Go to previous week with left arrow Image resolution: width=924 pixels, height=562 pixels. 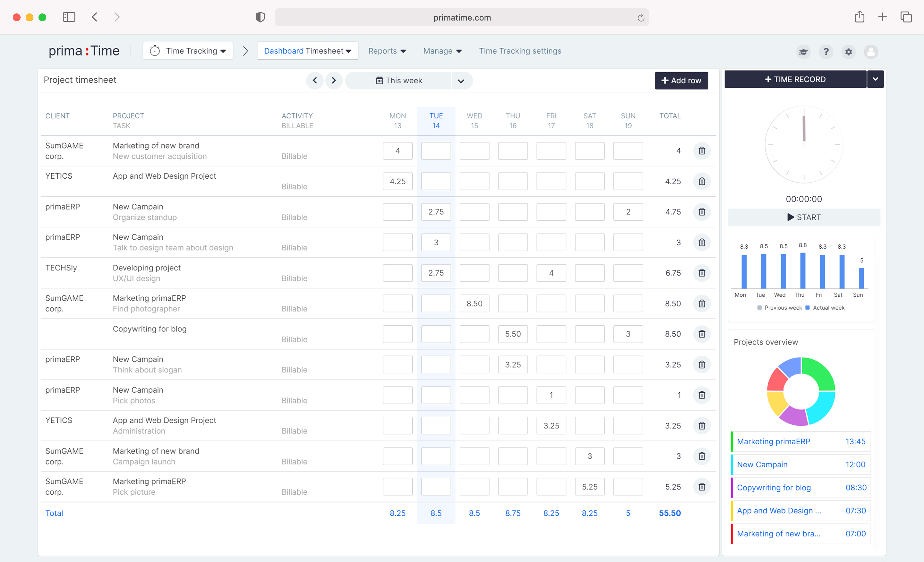(315, 81)
